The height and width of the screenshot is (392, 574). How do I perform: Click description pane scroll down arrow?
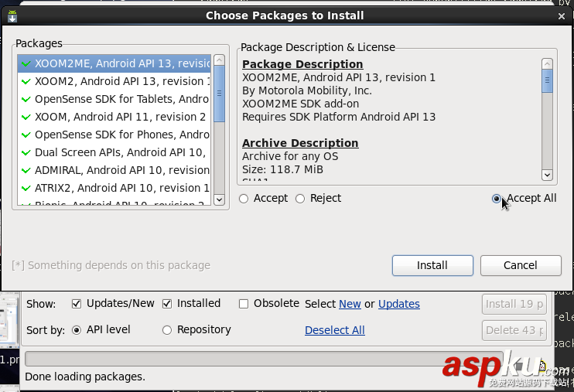547,175
